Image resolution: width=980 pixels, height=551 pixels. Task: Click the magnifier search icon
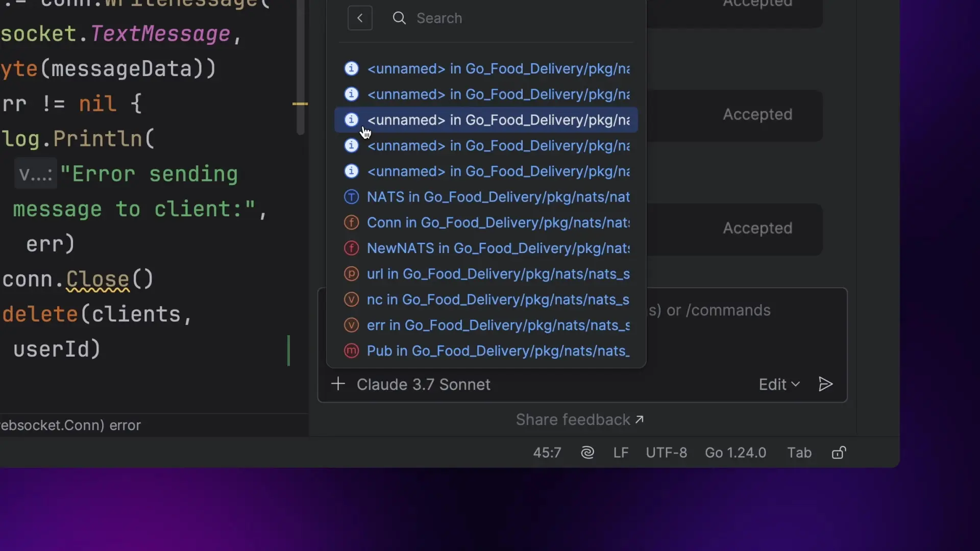[x=399, y=18]
